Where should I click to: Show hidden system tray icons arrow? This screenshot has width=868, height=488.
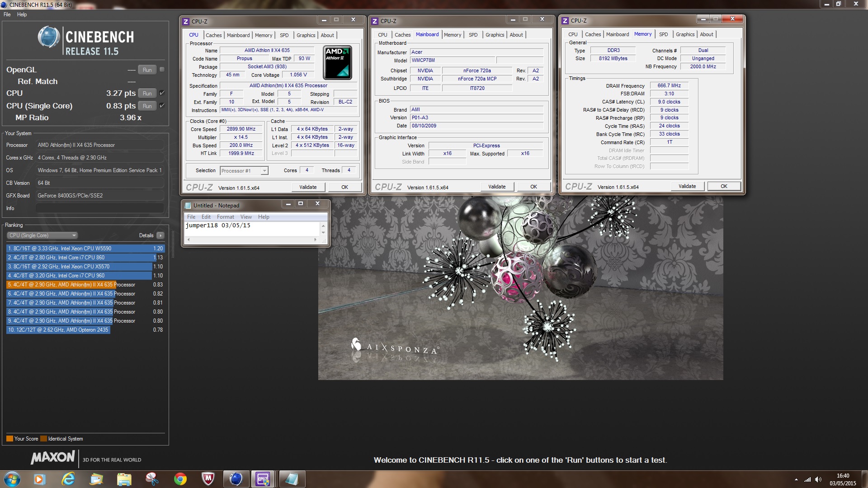pos(796,479)
